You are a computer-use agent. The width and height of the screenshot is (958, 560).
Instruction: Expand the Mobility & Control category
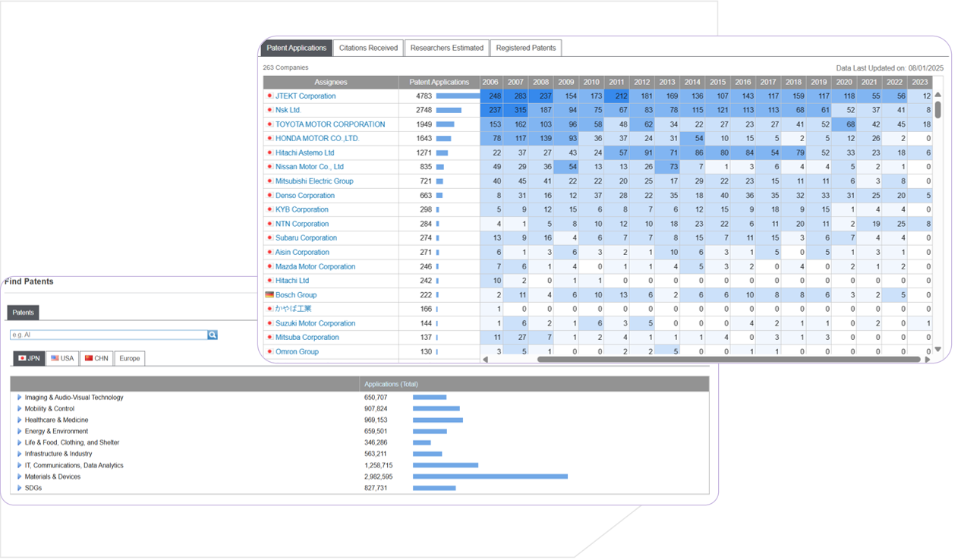(x=20, y=409)
